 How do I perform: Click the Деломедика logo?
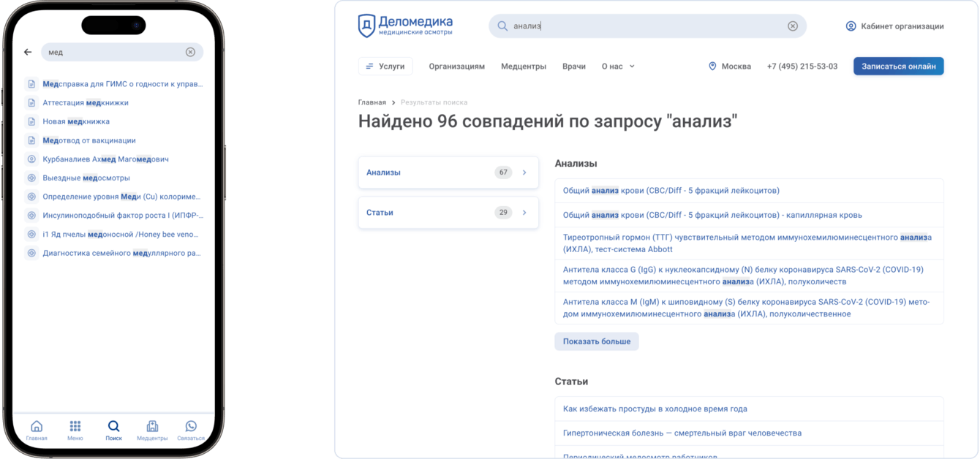(x=405, y=26)
